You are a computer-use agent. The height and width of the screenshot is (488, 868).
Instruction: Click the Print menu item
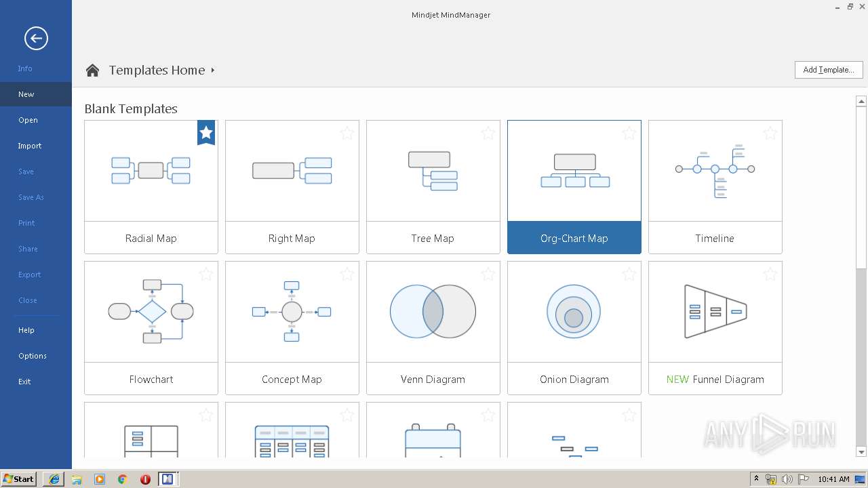[x=26, y=223]
